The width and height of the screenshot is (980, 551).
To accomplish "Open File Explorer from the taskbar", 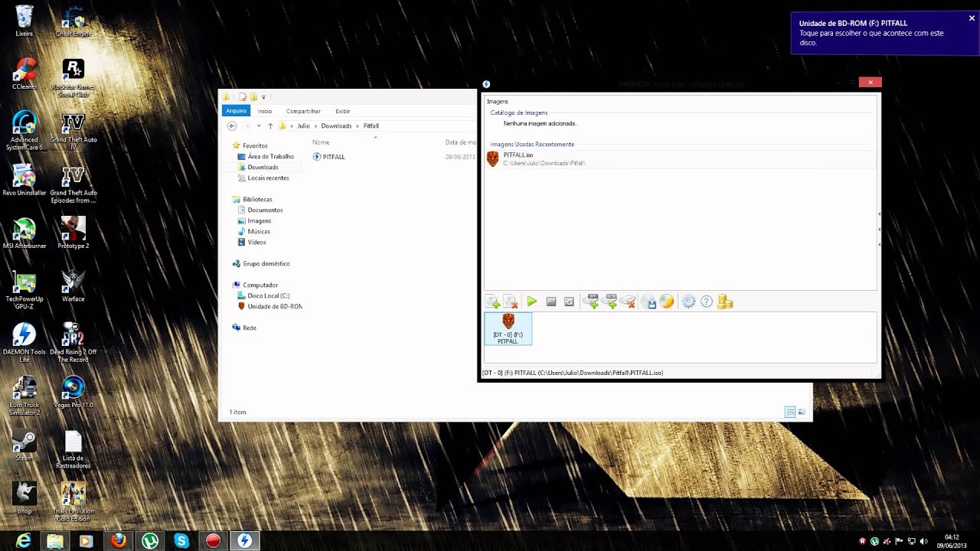I will [55, 541].
